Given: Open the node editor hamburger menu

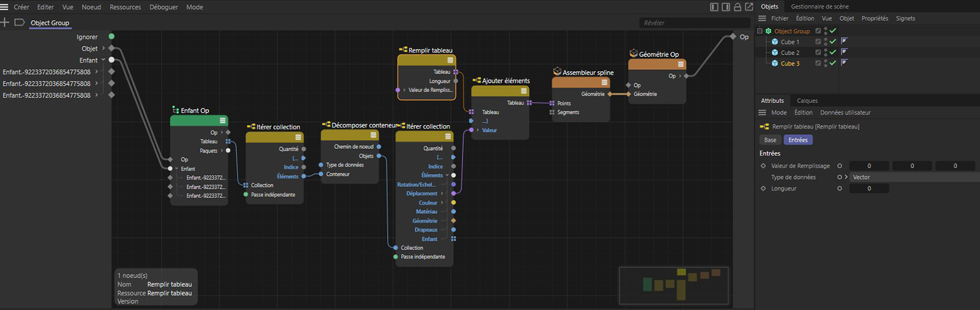Looking at the screenshot, I should click(x=5, y=7).
